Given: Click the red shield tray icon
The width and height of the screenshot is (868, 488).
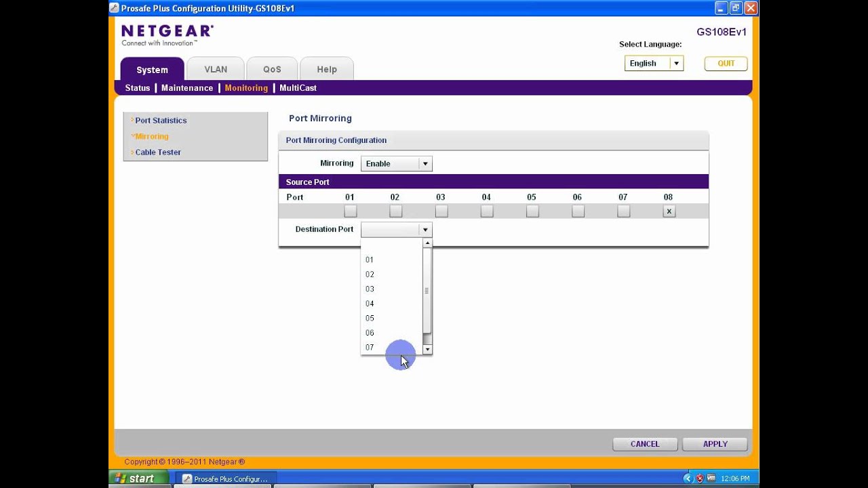Looking at the screenshot, I should (700, 479).
